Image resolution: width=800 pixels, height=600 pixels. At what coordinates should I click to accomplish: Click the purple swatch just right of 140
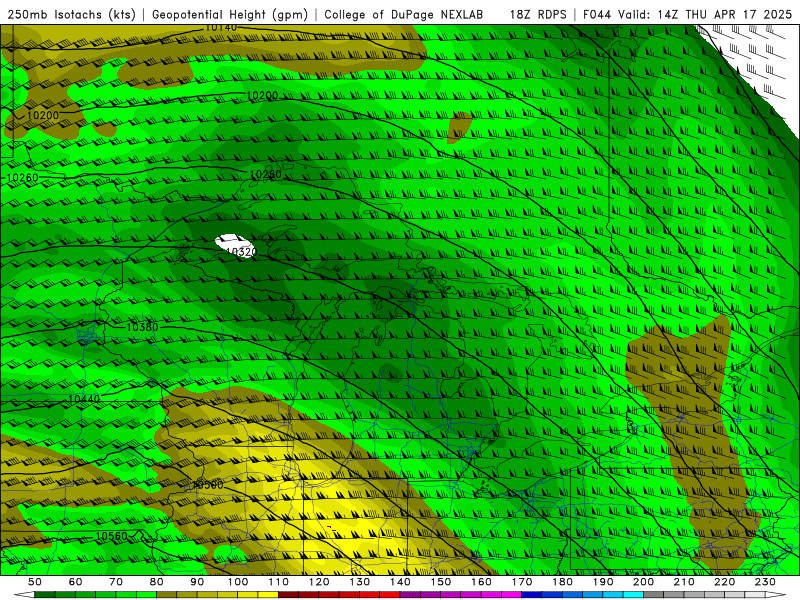[x=411, y=595]
